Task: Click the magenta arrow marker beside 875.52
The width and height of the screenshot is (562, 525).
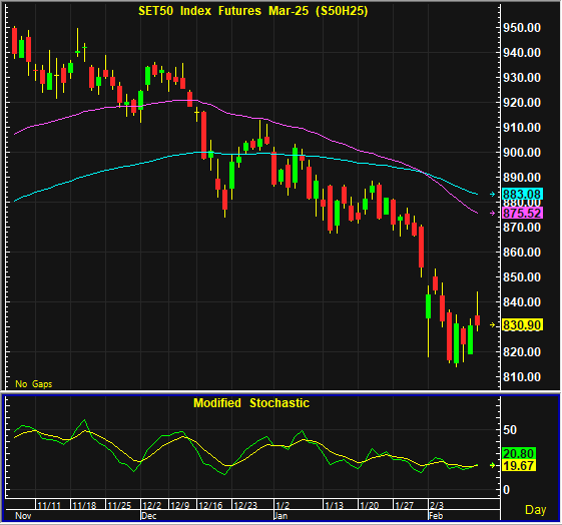Action: pyautogui.click(x=492, y=213)
